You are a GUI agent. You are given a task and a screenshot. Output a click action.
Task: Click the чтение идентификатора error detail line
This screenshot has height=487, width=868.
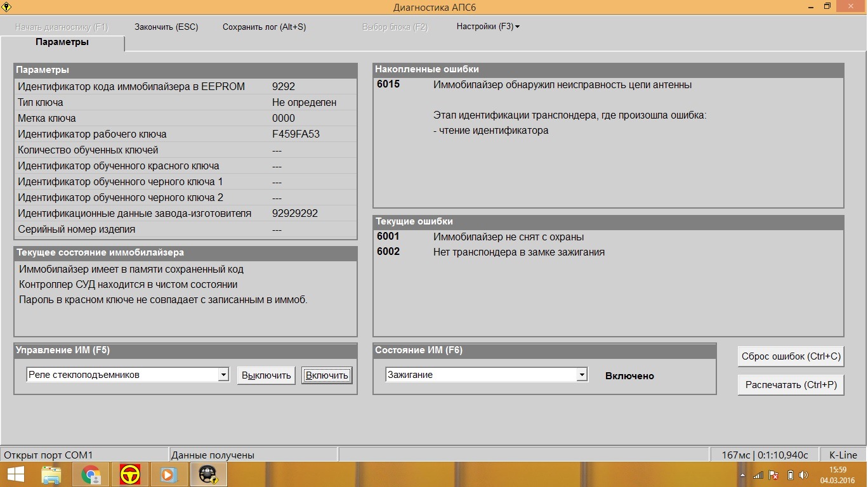[x=490, y=130]
